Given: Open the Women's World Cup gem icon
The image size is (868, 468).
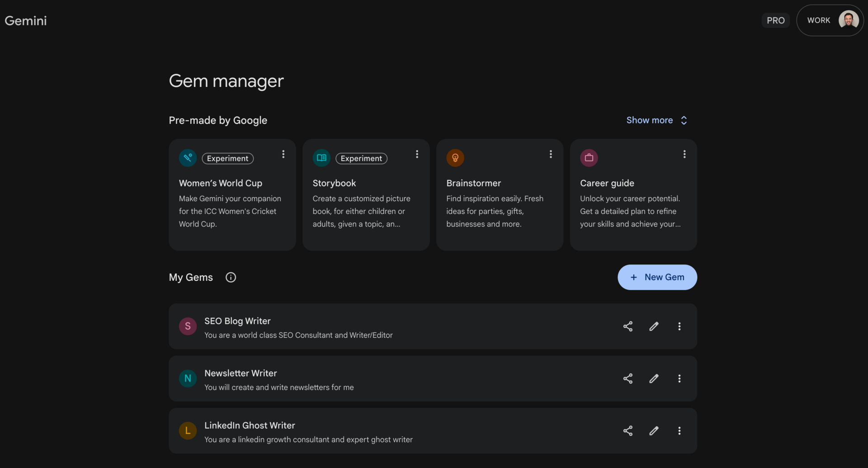Looking at the screenshot, I should point(188,158).
